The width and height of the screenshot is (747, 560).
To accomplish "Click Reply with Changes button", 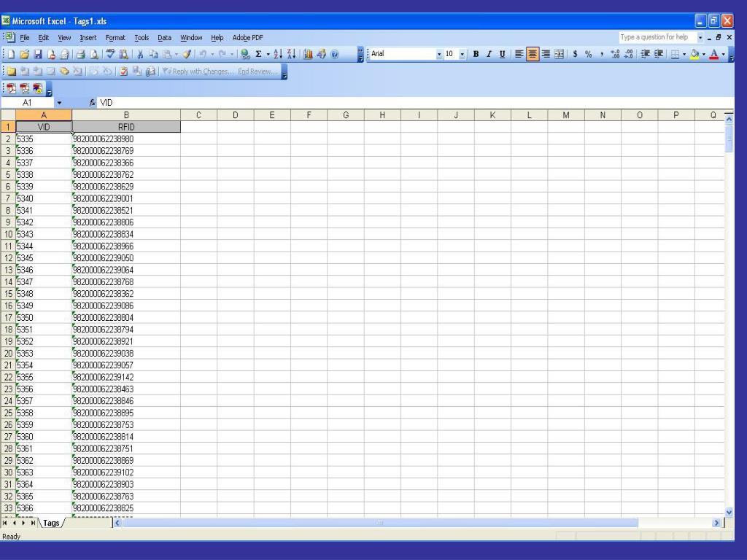I will (198, 71).
